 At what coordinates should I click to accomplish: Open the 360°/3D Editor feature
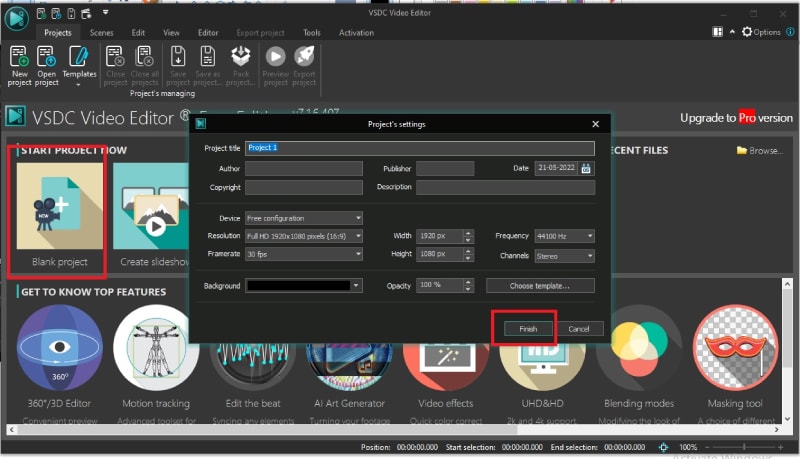[59, 348]
